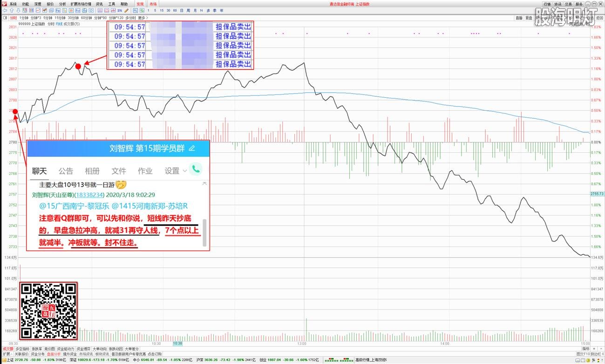The image size is (605, 364).
Task: Select the 分钟*90 period tab
Action: 100,18
